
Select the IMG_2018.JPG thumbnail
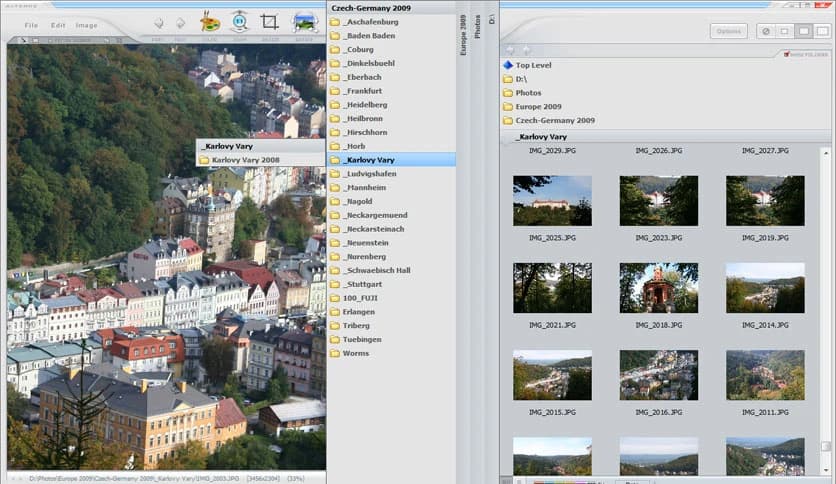658,288
